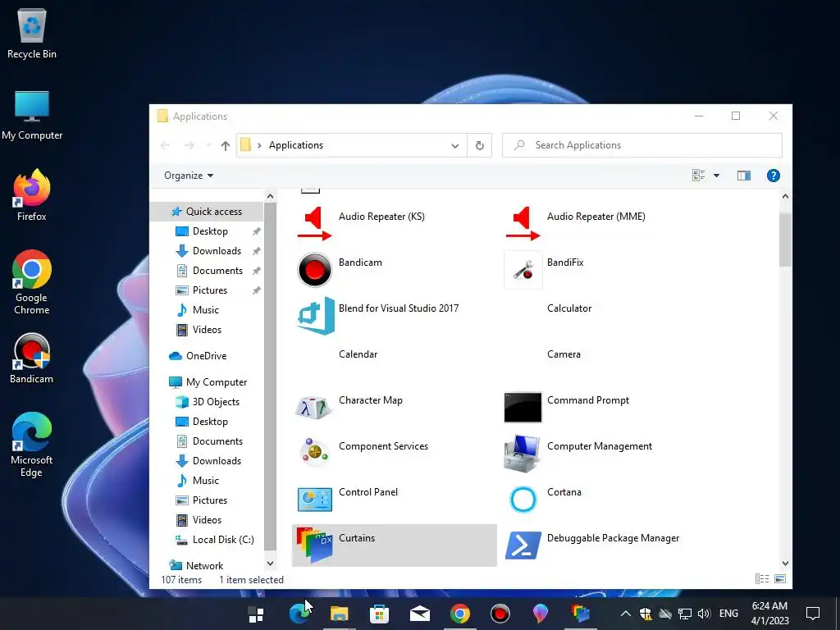Image resolution: width=840 pixels, height=630 pixels.
Task: Go up one folder level
Action: (x=226, y=146)
